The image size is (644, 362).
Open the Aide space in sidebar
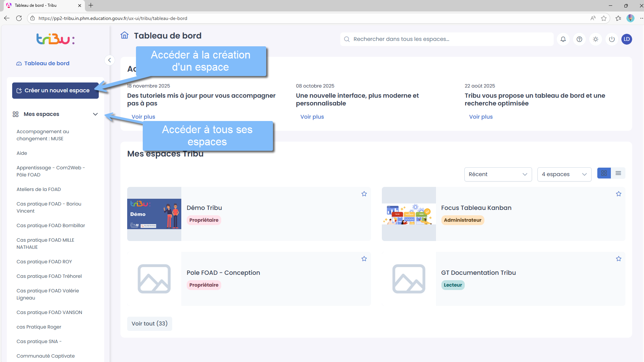point(22,153)
